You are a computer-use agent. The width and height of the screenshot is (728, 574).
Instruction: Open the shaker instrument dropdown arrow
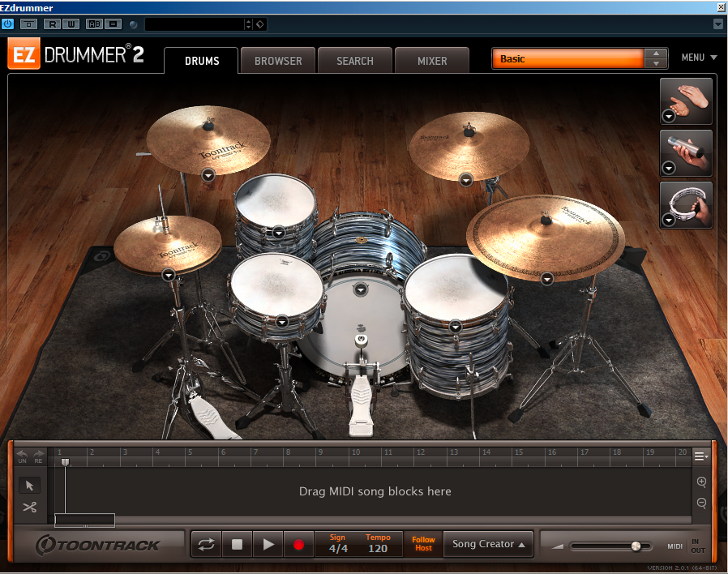(669, 168)
